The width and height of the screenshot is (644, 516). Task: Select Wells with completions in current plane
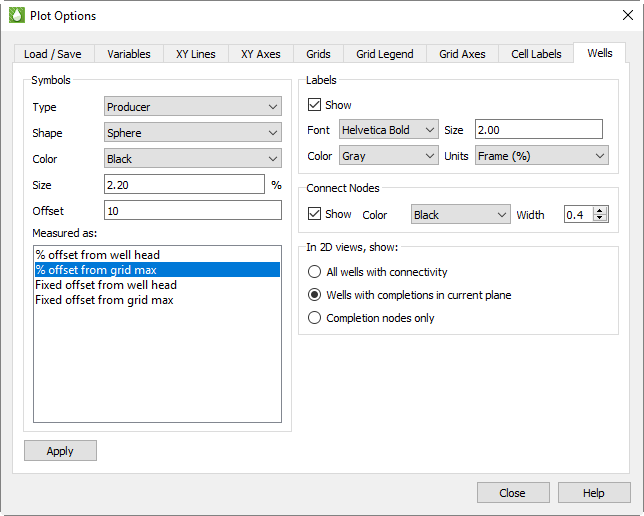[x=316, y=295]
